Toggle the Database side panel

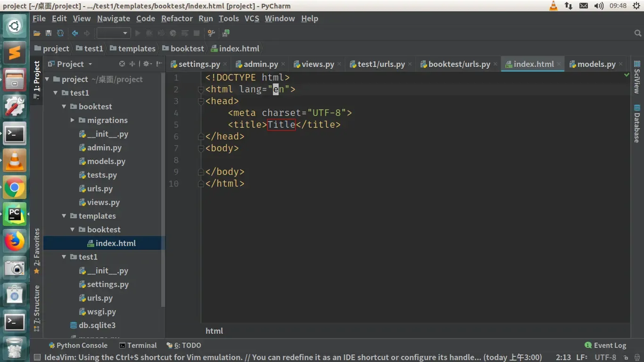point(637,123)
